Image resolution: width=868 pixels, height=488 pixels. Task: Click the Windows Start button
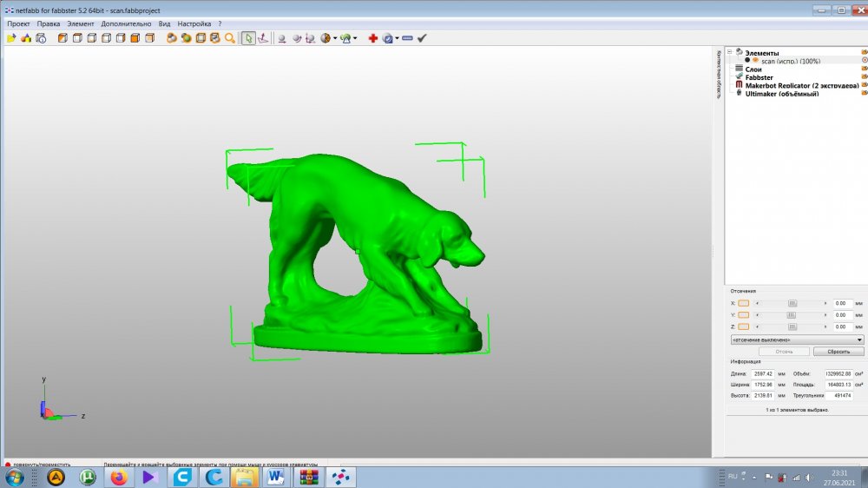coord(15,477)
